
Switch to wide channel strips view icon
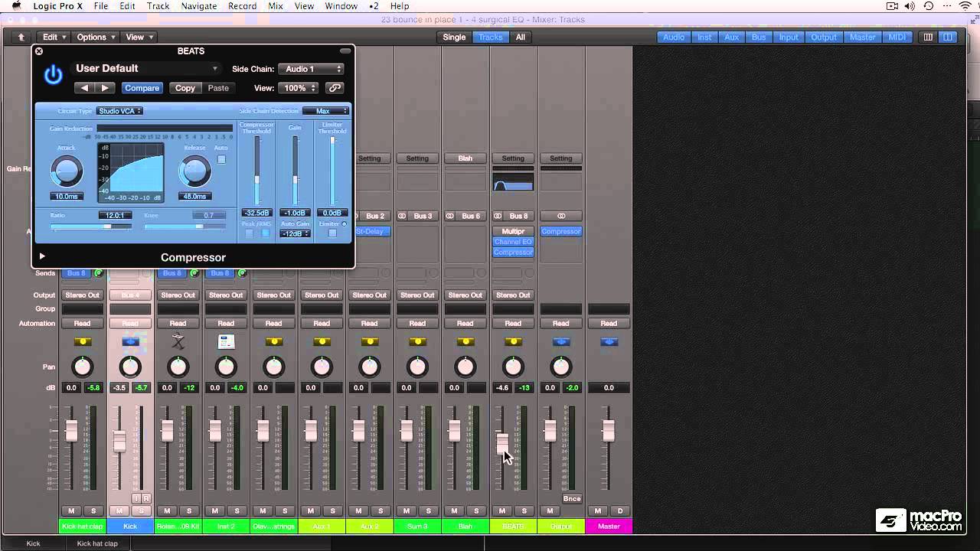(948, 37)
